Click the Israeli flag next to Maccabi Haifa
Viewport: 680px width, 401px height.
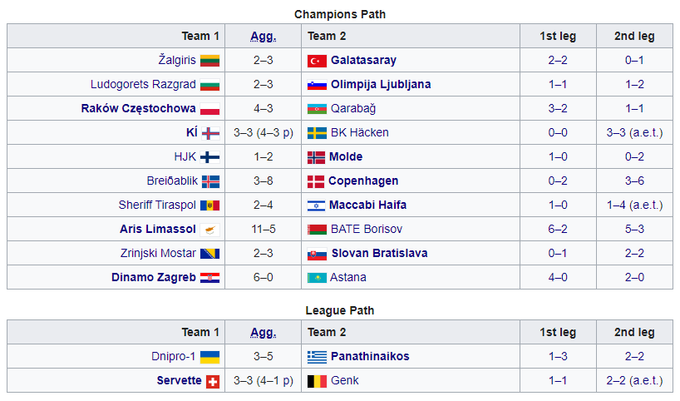point(316,205)
